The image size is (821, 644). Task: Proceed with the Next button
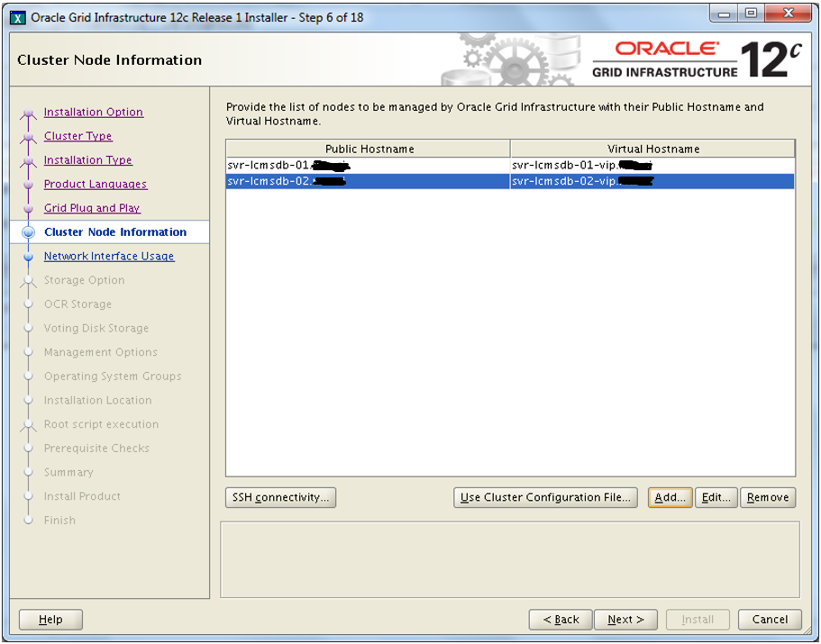click(x=626, y=620)
